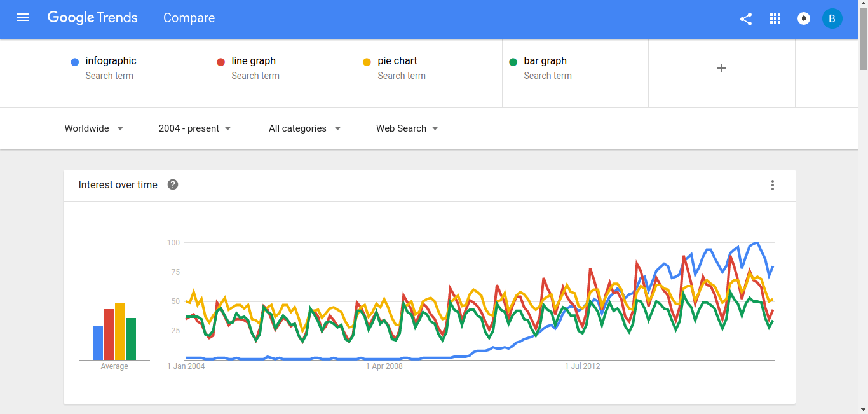Screen dimensions: 868x414
Task: Click the help icon beside Interest over time
Action: pyautogui.click(x=173, y=185)
